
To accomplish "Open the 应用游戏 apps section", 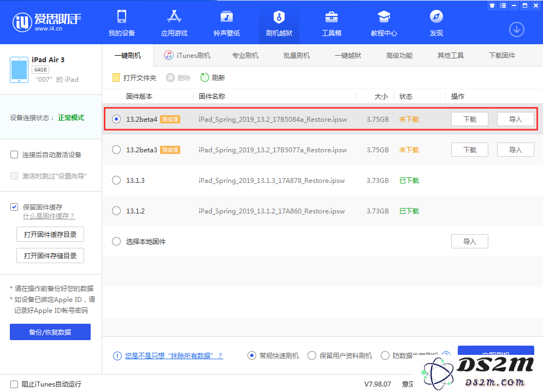I will 174,23.
